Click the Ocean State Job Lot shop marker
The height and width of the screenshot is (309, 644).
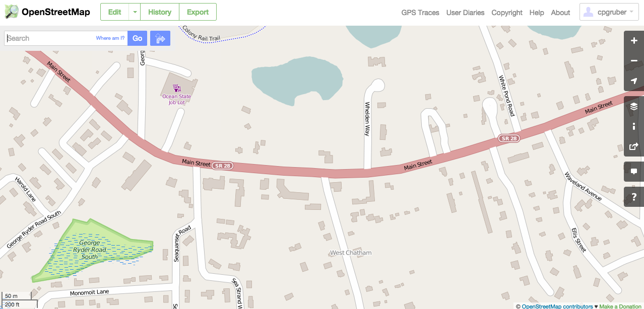pos(177,88)
